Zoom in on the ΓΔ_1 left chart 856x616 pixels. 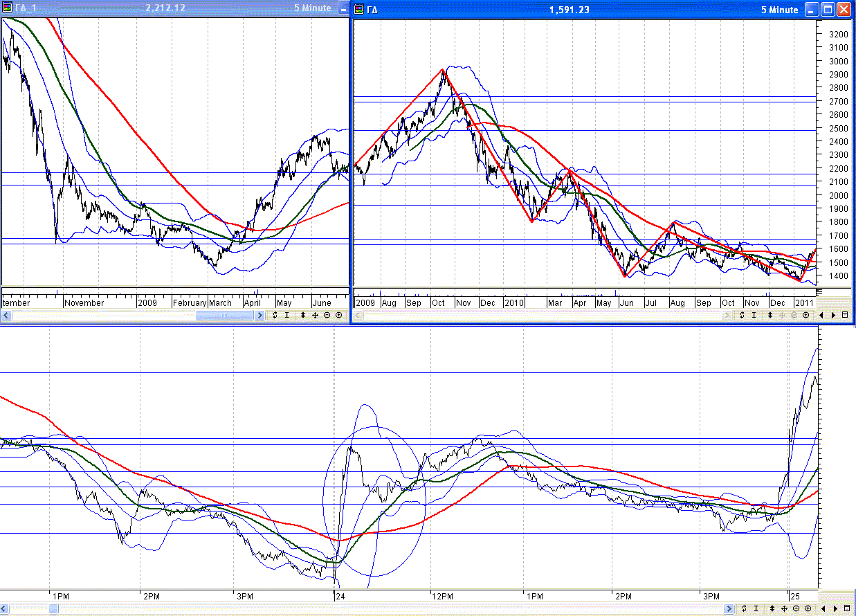[x=338, y=315]
